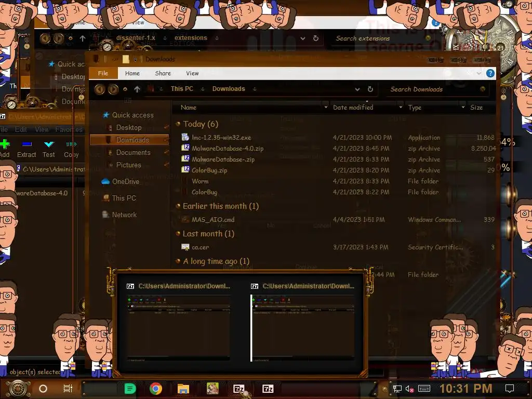
Task: Open Network in navigation pane
Action: coord(124,215)
